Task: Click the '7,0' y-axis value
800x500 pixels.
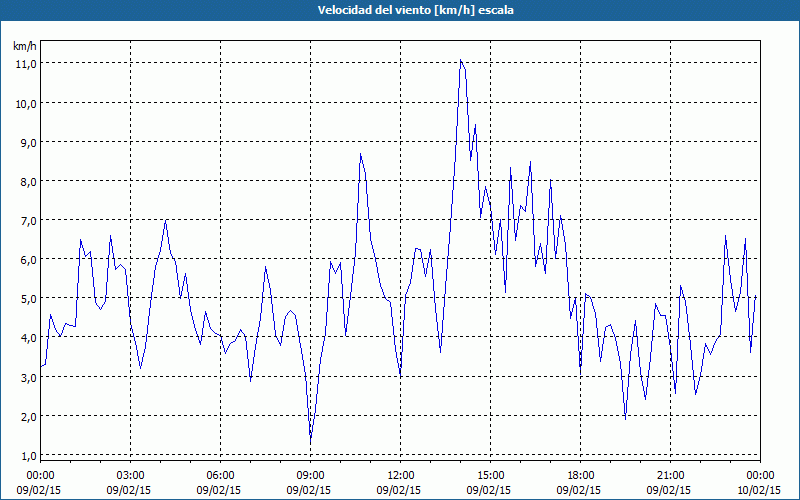Action: point(29,221)
